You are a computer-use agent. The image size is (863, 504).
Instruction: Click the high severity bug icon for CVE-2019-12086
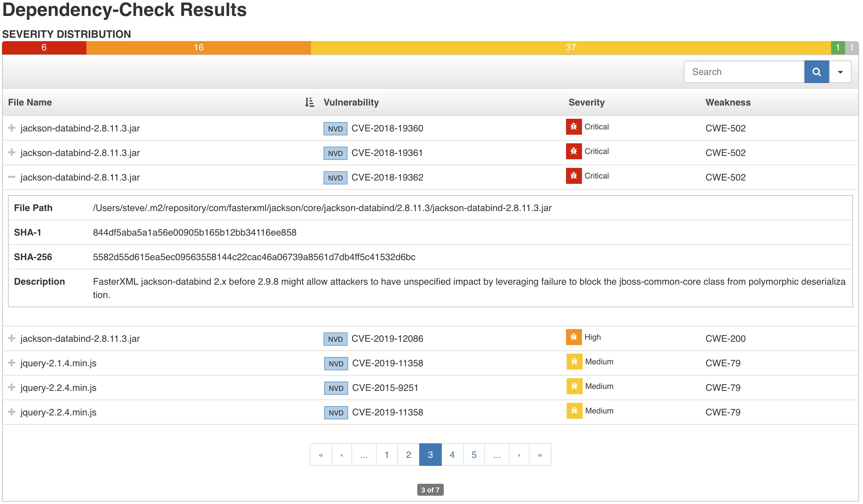pos(574,337)
